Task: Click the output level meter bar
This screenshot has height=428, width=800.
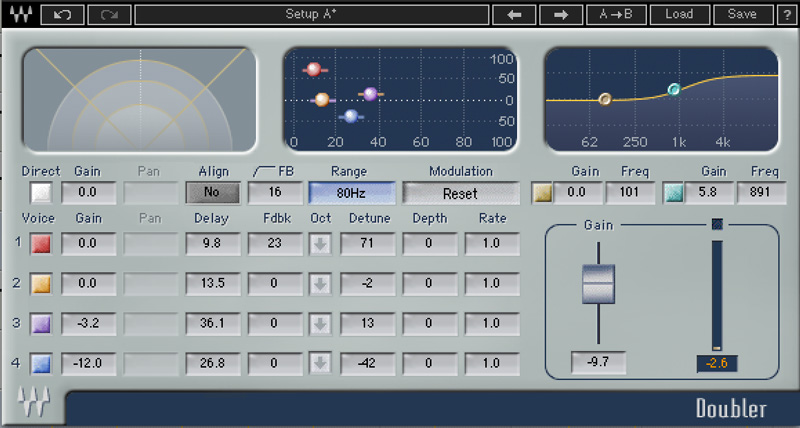Action: point(717,296)
